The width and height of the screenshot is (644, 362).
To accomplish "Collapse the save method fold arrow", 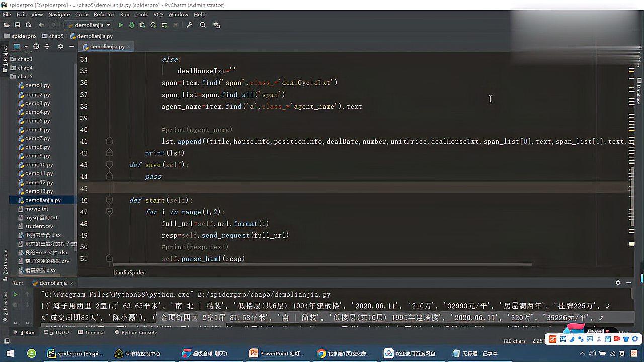I will pyautogui.click(x=110, y=165).
